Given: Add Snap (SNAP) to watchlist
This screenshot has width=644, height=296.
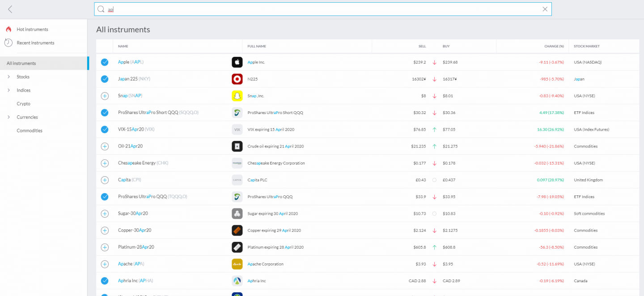Looking at the screenshot, I should click(x=105, y=96).
